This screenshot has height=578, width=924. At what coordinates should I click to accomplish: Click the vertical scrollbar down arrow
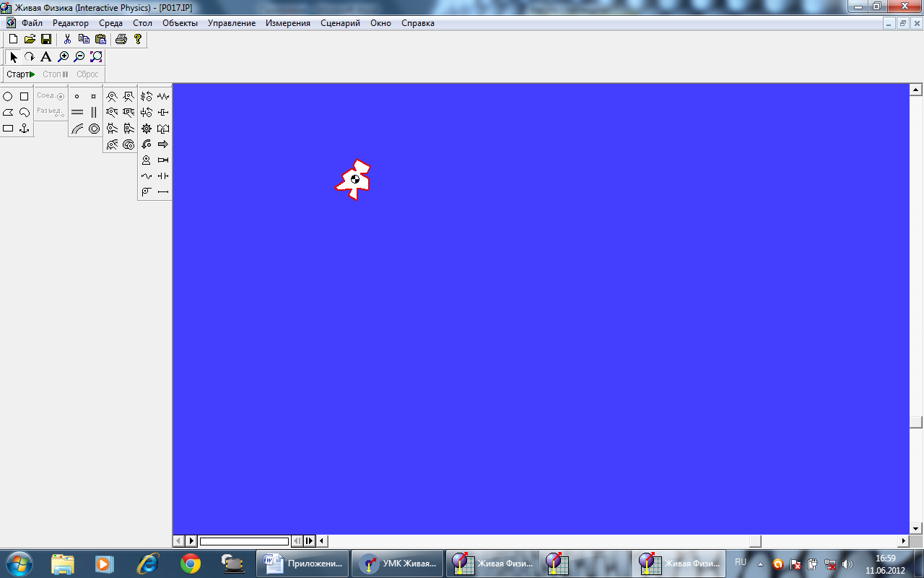pos(916,528)
